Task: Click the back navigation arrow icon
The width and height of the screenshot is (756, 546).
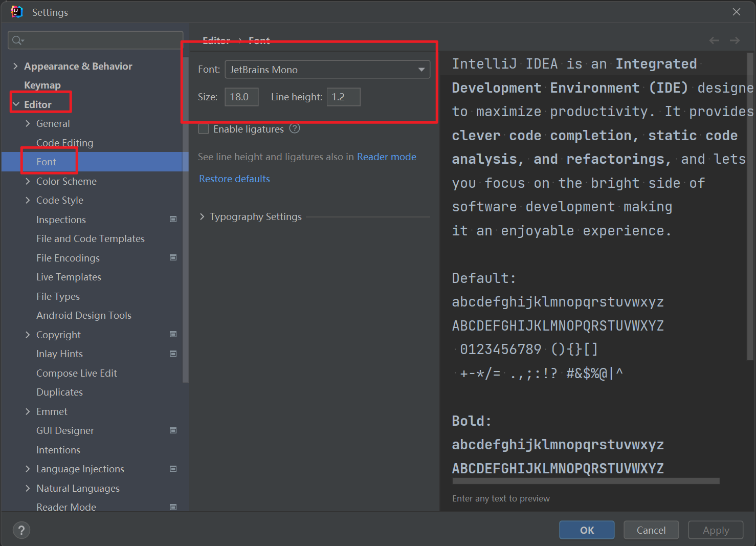Action: click(714, 40)
